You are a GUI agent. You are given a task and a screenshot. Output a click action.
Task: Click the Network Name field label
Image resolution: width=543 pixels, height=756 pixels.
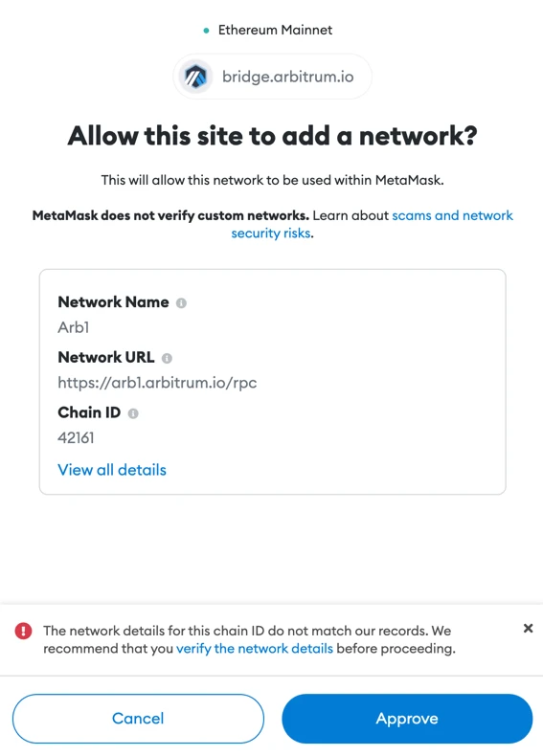[113, 301]
